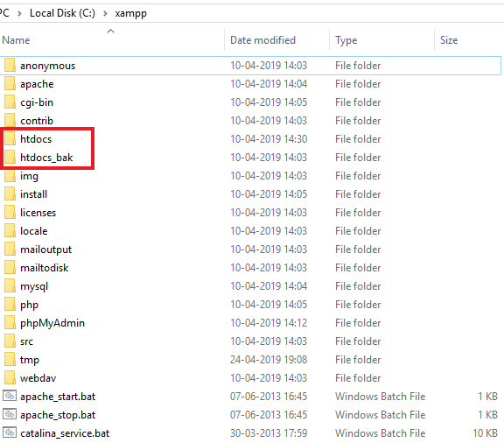
Task: Sort by the Date modified column header
Action: click(262, 40)
